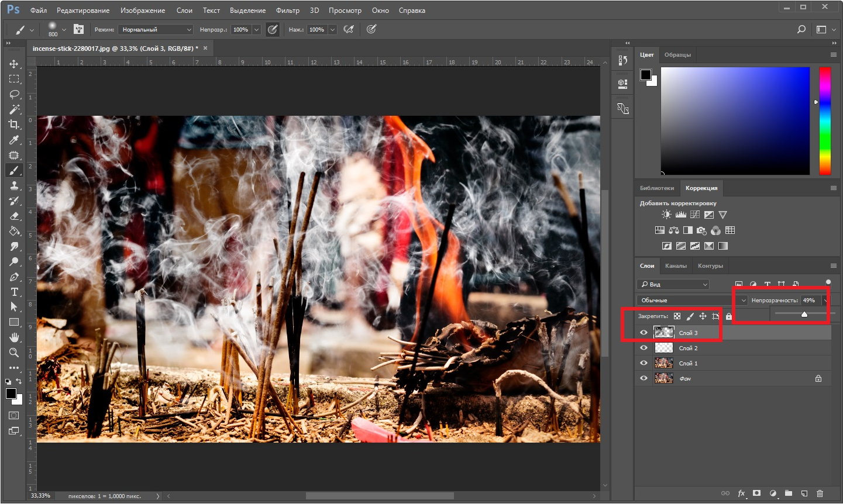
Task: Hide the Слой 1 layer
Action: point(644,363)
